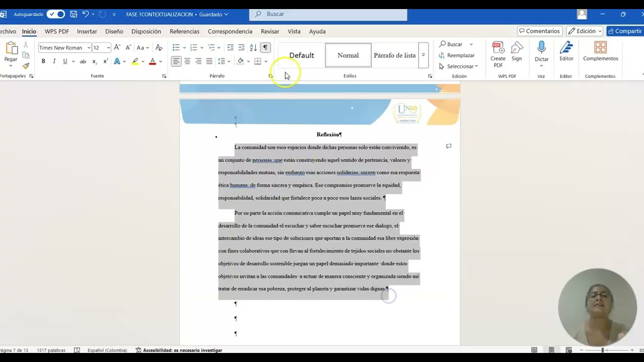Click the Español (Colombia) language indicator
Image resolution: width=644 pixels, height=362 pixels.
[107, 350]
